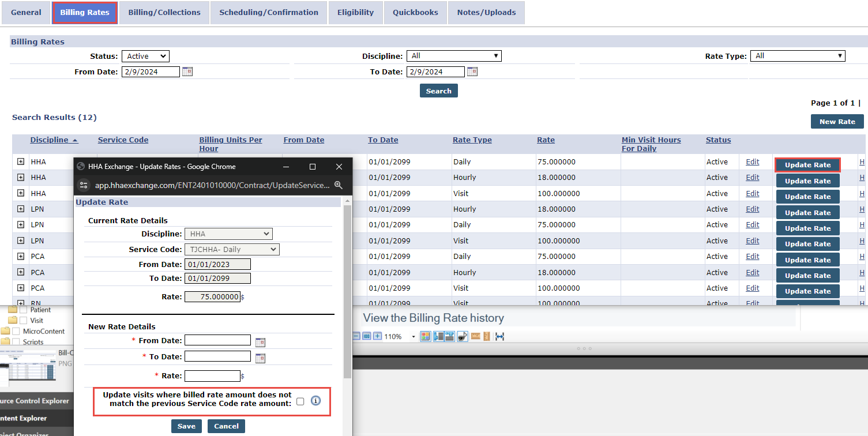Click the zoom in plus toolbar icon
This screenshot has height=436, width=868.
coord(377,336)
